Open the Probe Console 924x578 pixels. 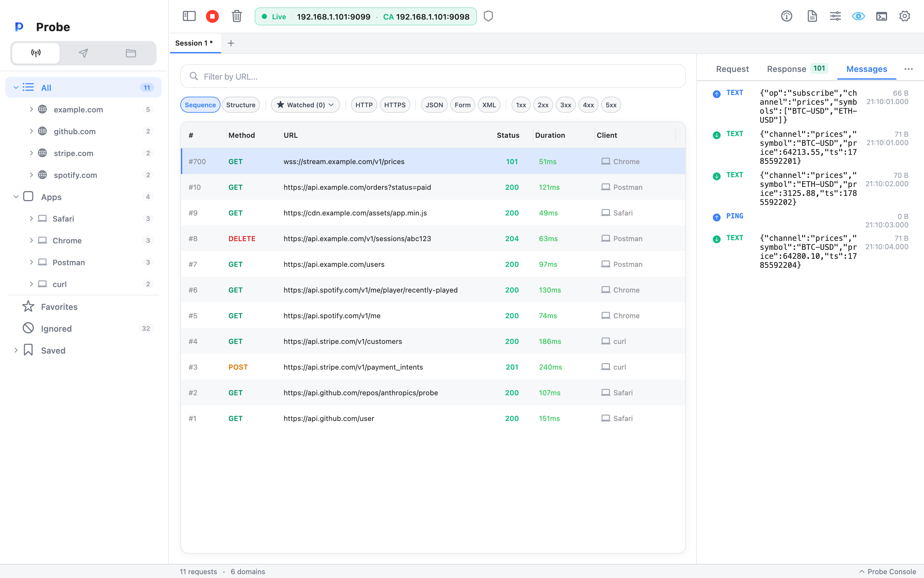point(887,571)
